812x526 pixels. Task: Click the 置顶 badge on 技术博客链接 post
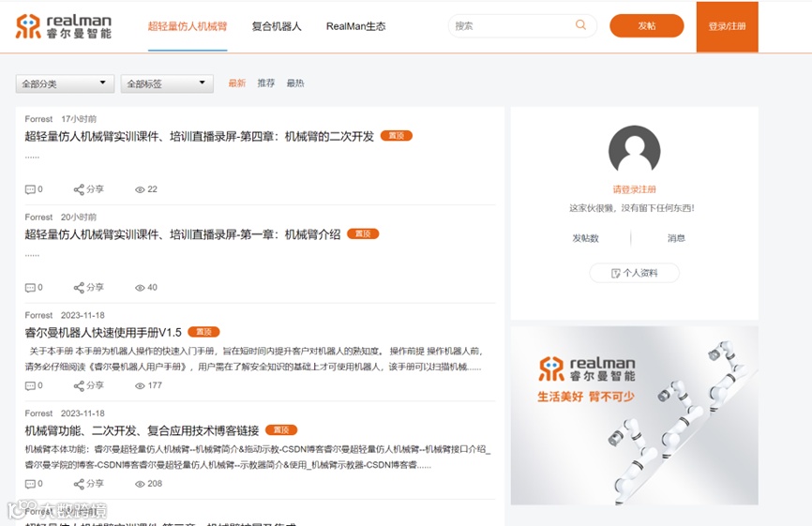coord(281,429)
